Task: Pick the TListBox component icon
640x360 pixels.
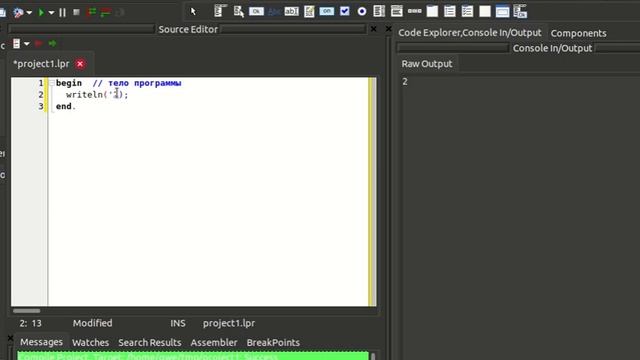Action: (379, 11)
